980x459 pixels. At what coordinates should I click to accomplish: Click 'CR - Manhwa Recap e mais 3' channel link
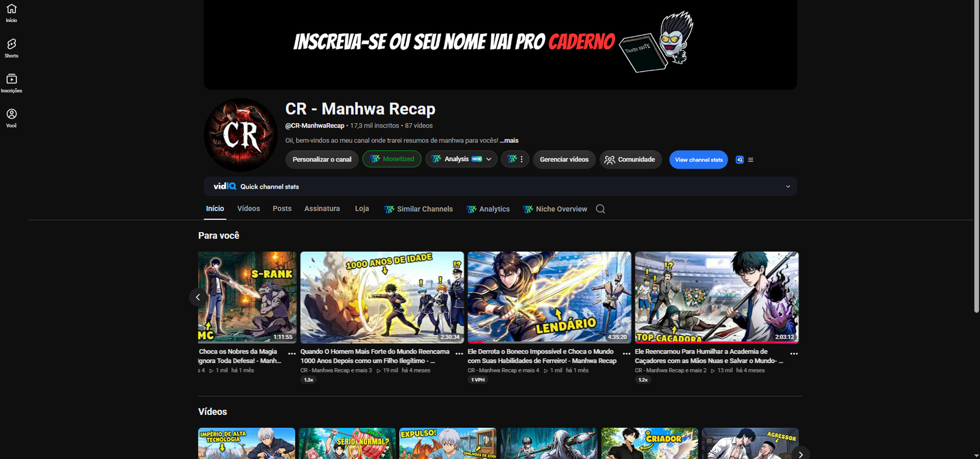[x=336, y=371]
